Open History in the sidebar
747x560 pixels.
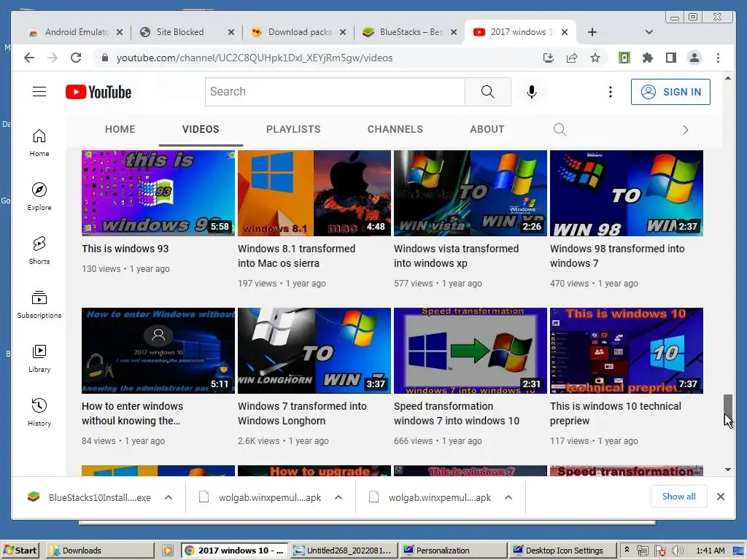point(39,412)
